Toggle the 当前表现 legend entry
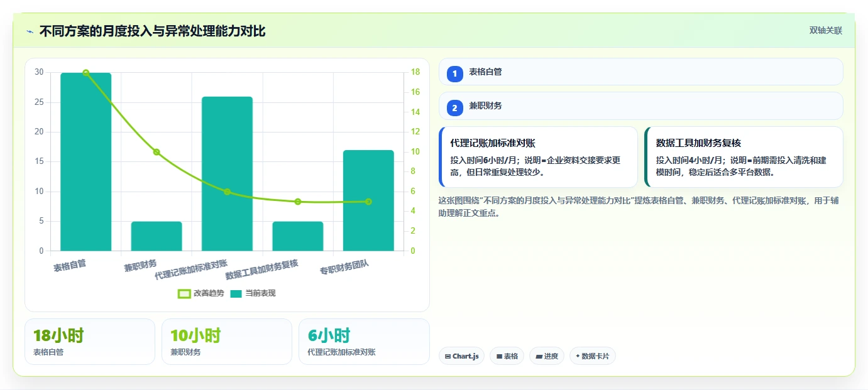Image resolution: width=868 pixels, height=390 pixels. 253,293
